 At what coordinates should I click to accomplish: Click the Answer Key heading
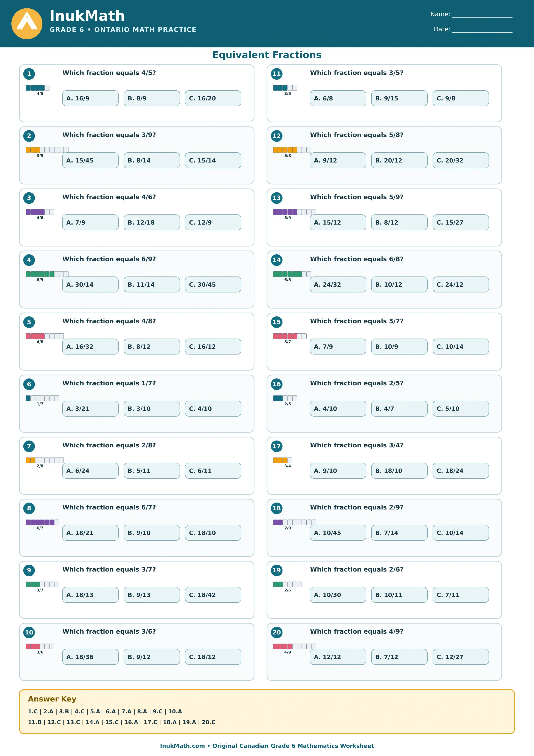pos(52,699)
